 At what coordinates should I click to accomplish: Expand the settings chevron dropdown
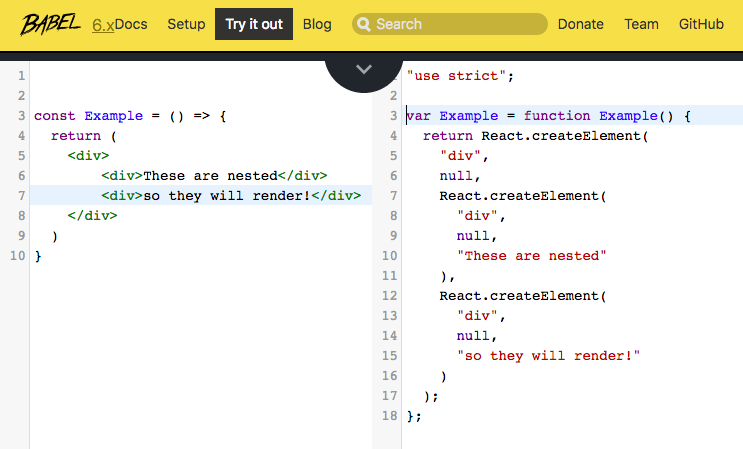pos(363,70)
